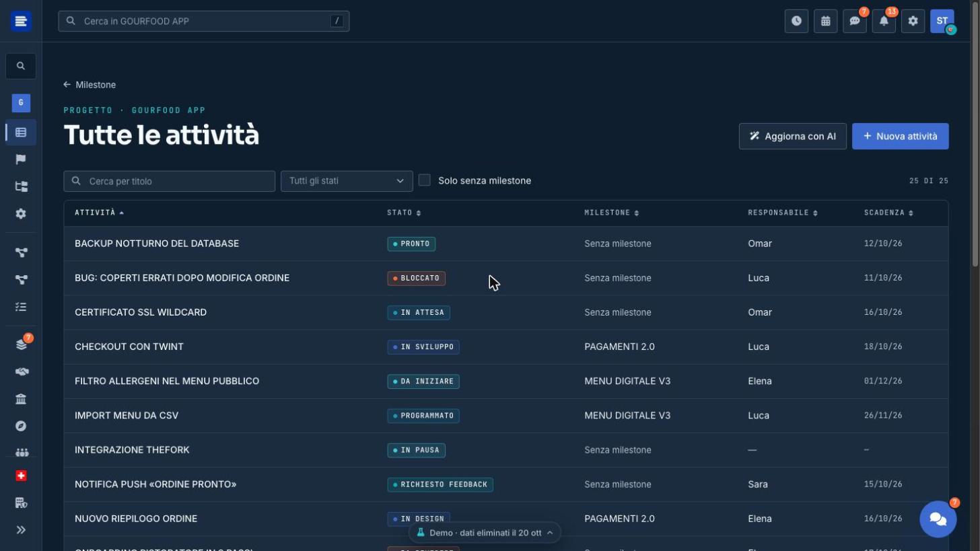Focus the Cerca per titolo search field
The height and width of the screenshot is (551, 980).
pos(170,181)
